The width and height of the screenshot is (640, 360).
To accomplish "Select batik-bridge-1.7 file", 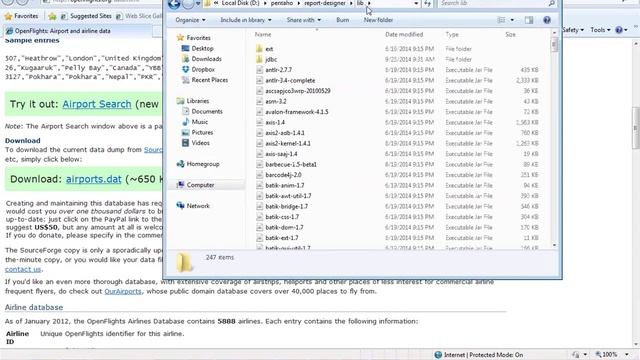I will point(286,207).
